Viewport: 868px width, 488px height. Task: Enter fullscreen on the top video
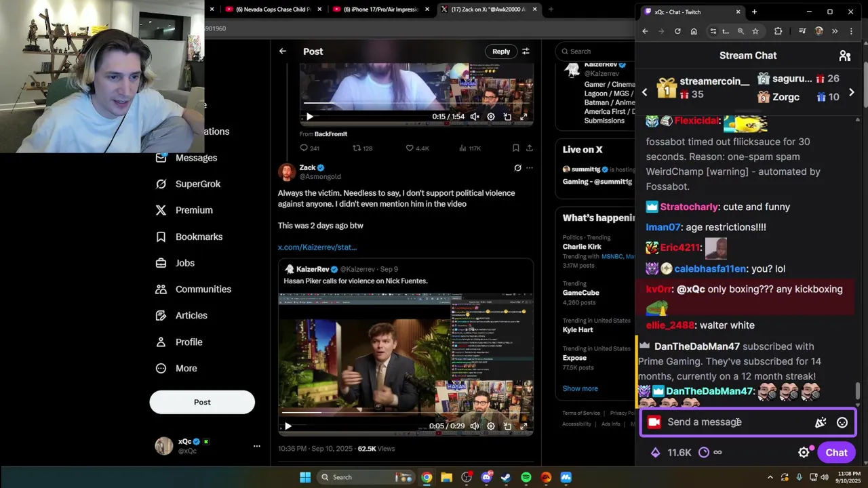tap(524, 117)
